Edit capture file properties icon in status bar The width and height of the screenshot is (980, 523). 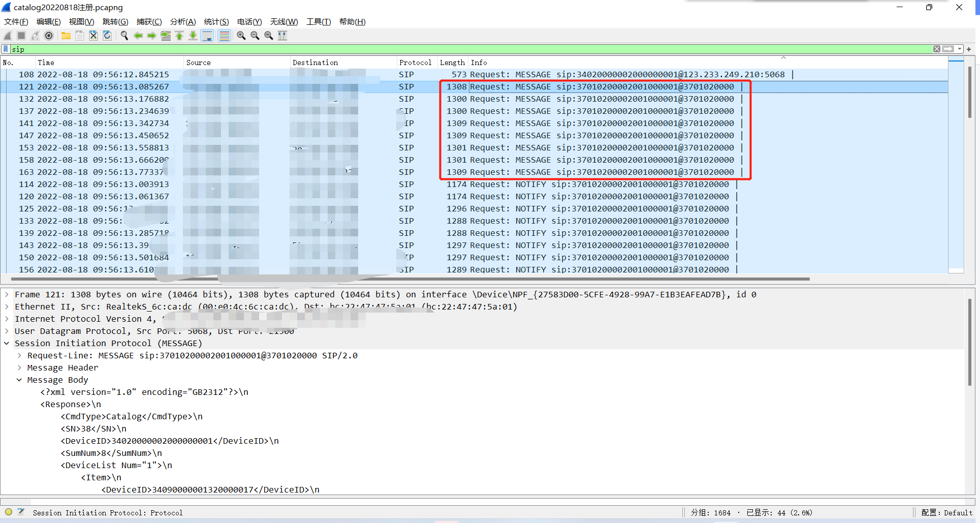click(x=21, y=512)
